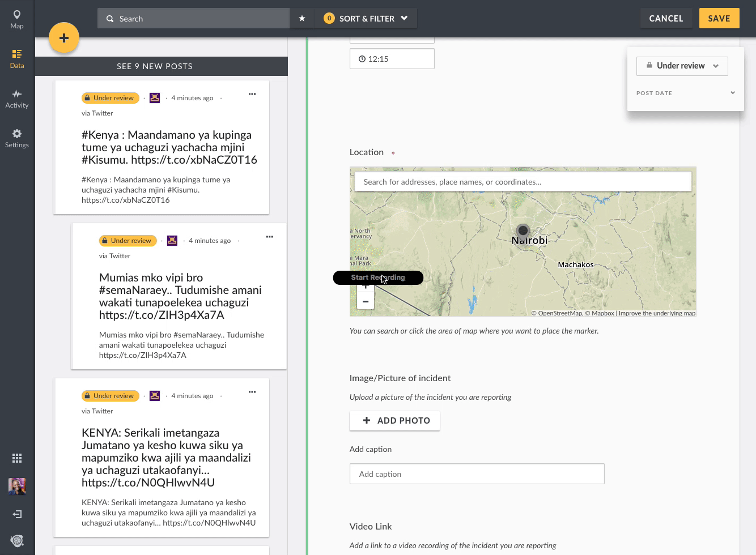
Task: Open options menu on Kisumu post
Action: coord(252,94)
